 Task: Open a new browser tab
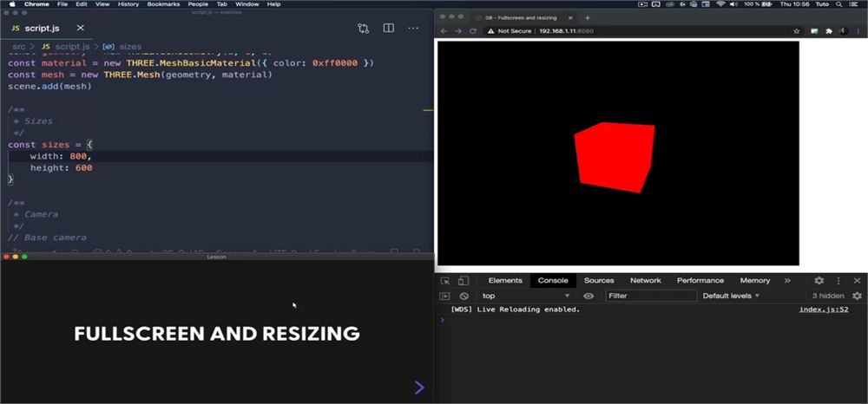point(588,17)
